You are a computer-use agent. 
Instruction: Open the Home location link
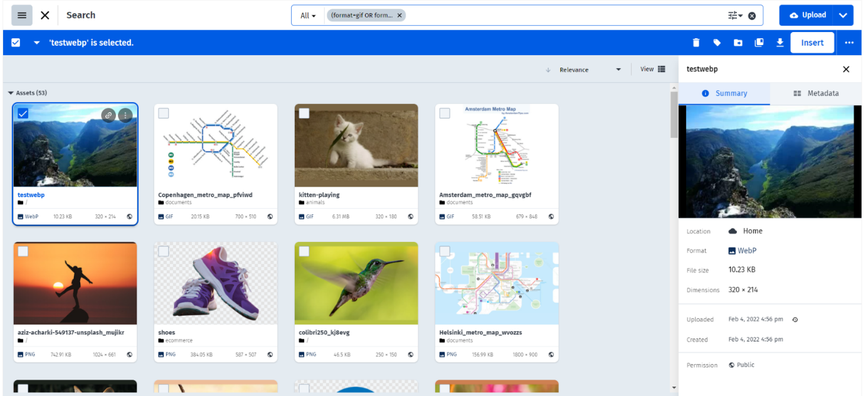(753, 231)
